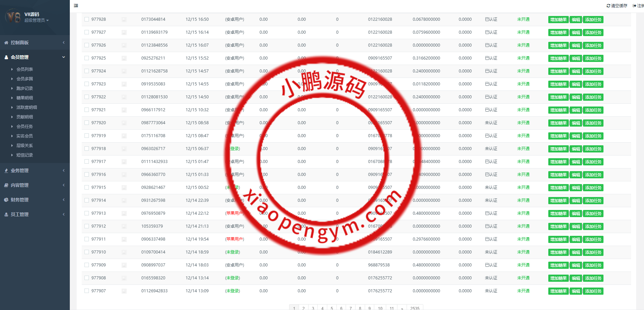Screen dimensions: 644x310
Task: Click the refresh icon for 清空缓存
Action: click(608, 6)
